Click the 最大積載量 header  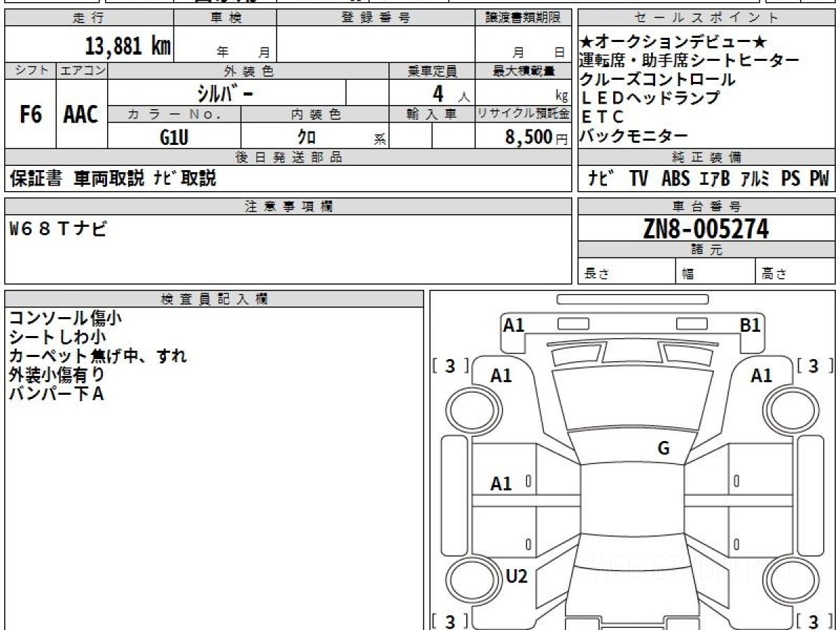(x=524, y=71)
